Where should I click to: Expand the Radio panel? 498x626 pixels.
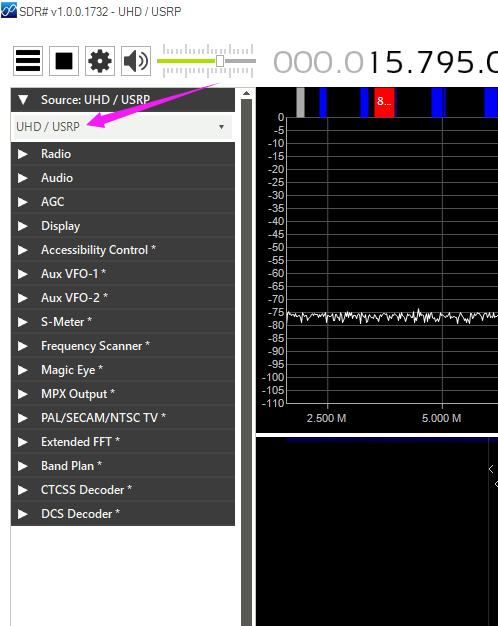pos(123,154)
